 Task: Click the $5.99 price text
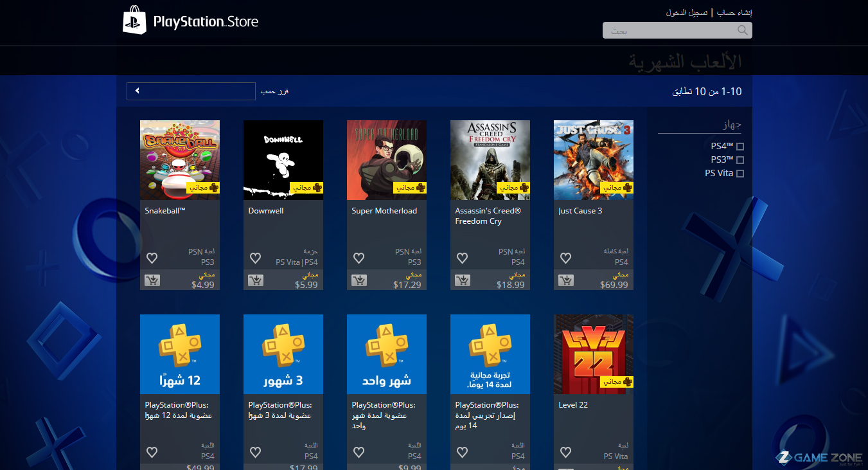tap(306, 285)
